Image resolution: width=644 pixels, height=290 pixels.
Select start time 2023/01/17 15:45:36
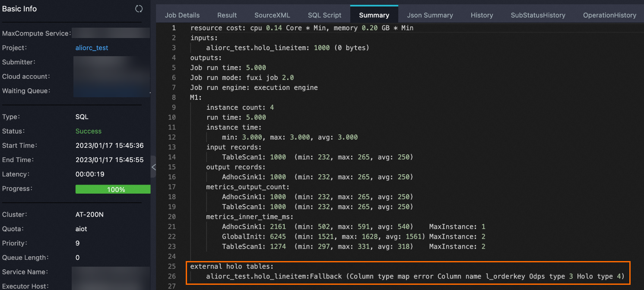110,146
